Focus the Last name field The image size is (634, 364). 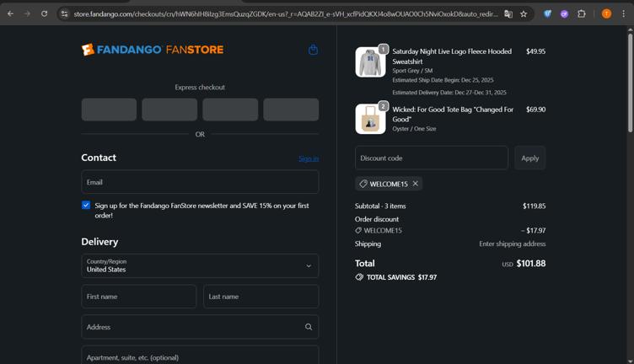pos(261,296)
